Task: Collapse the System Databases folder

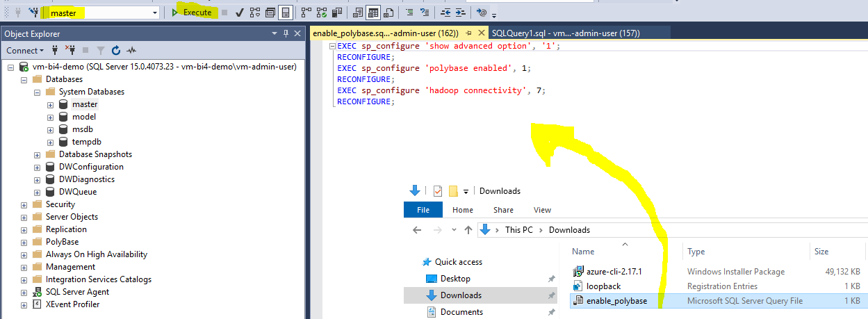Action: 37,92
